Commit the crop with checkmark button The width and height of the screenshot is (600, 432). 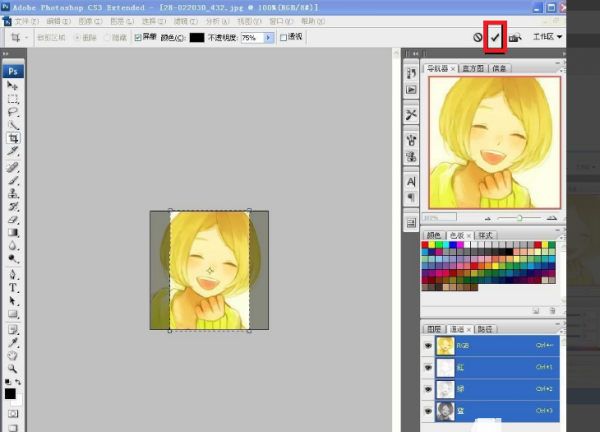point(495,37)
